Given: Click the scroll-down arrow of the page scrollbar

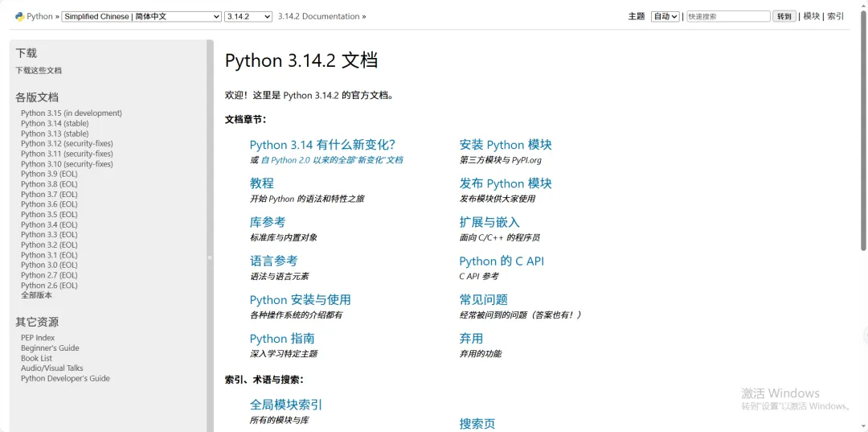Looking at the screenshot, I should pos(863,426).
